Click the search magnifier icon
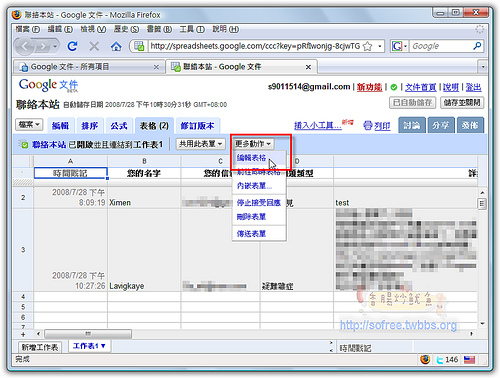Image resolution: width=500 pixels, height=378 pixels. [477, 46]
